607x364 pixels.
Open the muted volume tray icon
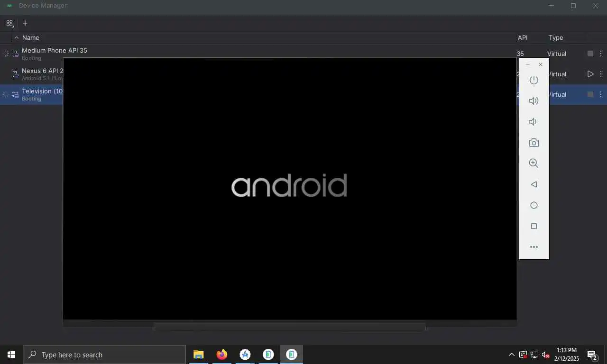point(545,355)
